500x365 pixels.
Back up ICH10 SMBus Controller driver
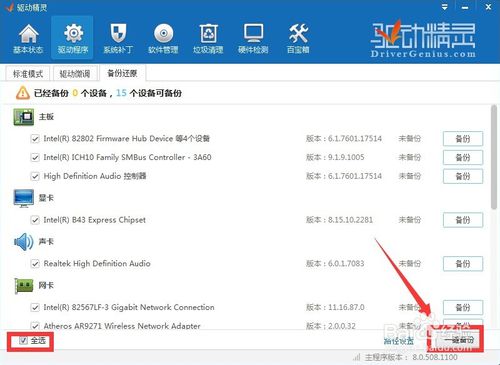463,157
